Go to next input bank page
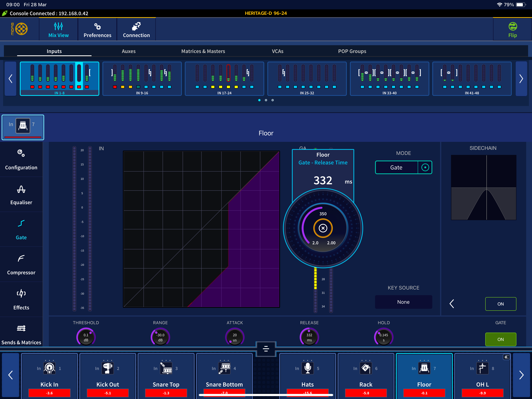Screen dimensions: 532x399 tap(521, 79)
